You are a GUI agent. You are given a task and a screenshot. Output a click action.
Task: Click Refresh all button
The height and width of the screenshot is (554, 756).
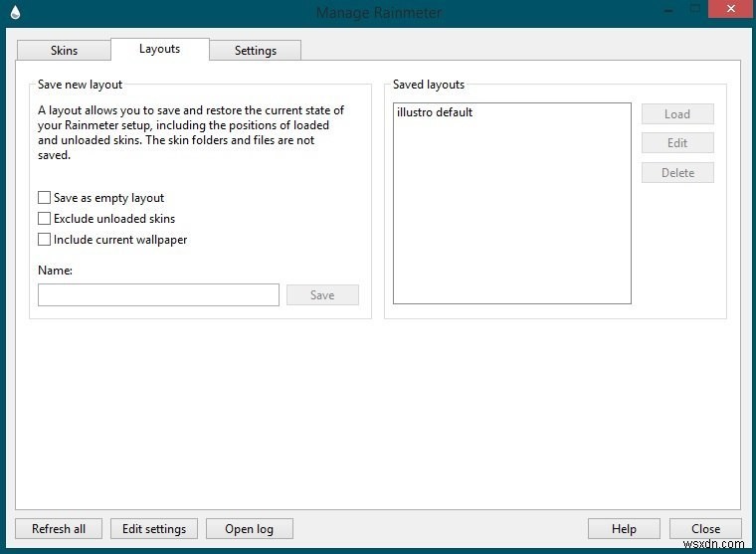click(59, 528)
